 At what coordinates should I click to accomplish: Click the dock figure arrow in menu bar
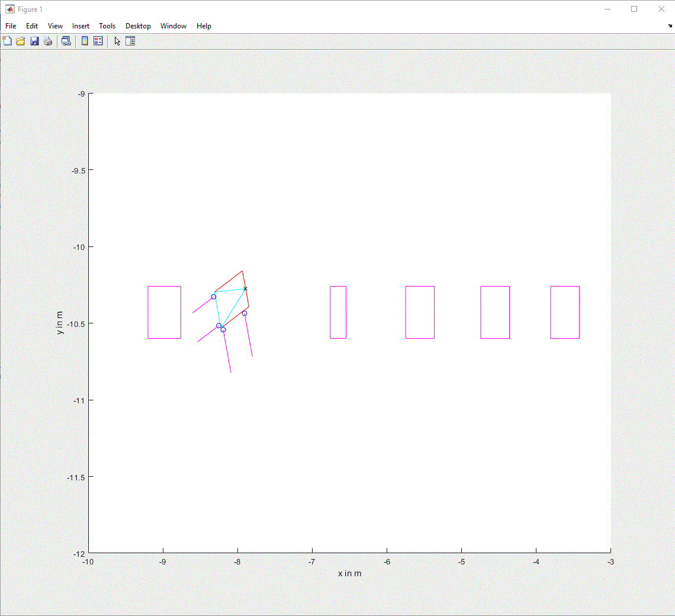[x=670, y=26]
